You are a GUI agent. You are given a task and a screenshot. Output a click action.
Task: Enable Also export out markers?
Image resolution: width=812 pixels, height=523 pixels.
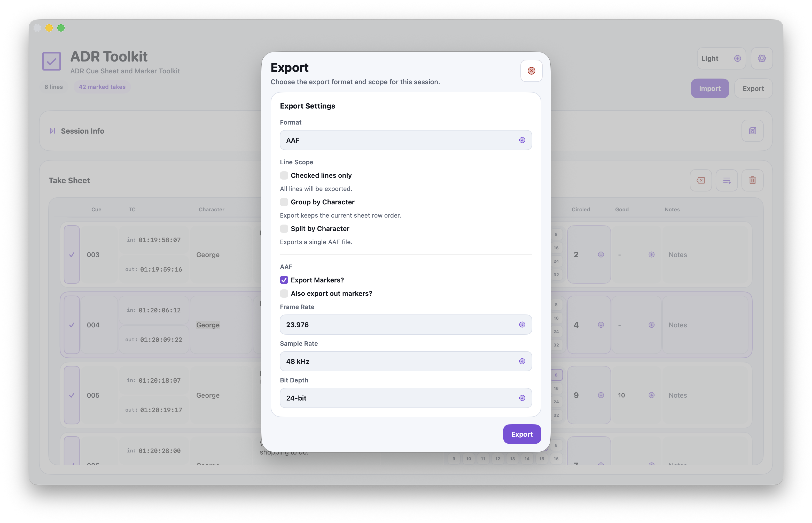(x=284, y=294)
